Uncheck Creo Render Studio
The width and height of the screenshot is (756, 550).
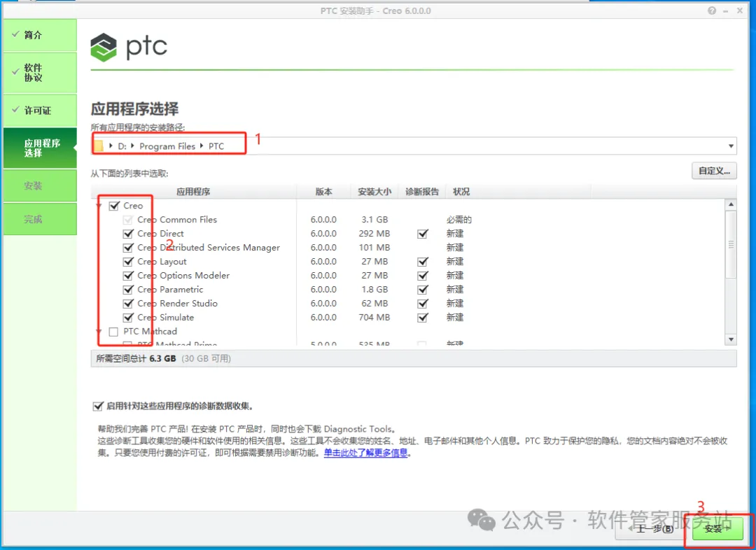click(x=128, y=304)
